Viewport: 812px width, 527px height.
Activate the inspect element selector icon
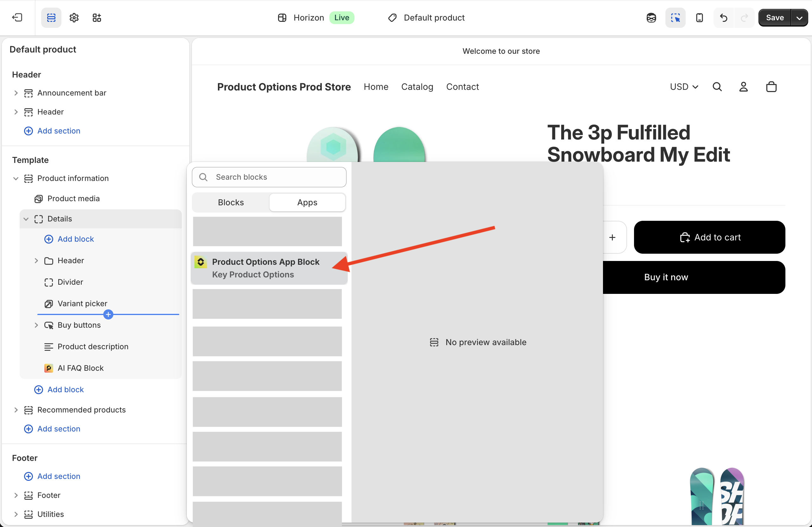[675, 18]
